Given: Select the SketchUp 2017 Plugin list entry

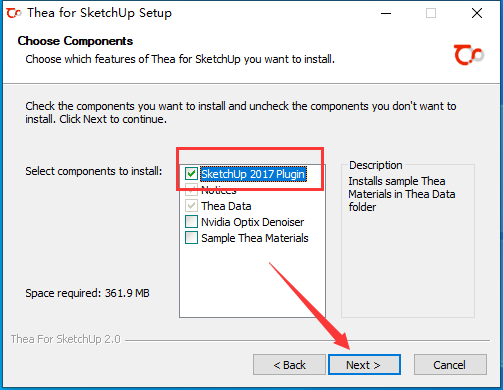Looking at the screenshot, I should click(253, 174).
